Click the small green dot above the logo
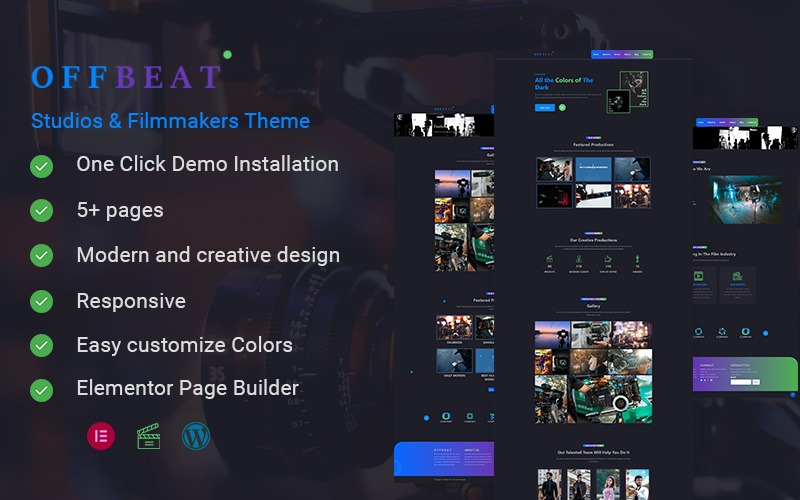This screenshot has width=800, height=500. [227, 54]
